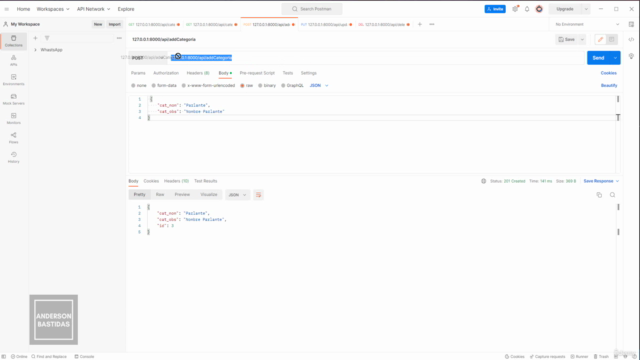Viewport: 640px width, 360px height.
Task: Click the network globe icon near Status
Action: point(483,181)
